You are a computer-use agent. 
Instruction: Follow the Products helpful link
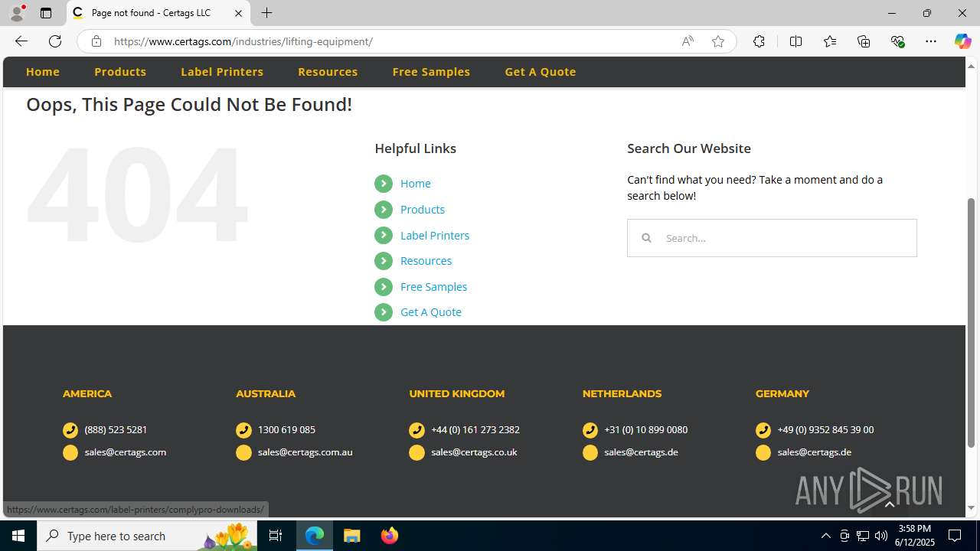pyautogui.click(x=423, y=210)
